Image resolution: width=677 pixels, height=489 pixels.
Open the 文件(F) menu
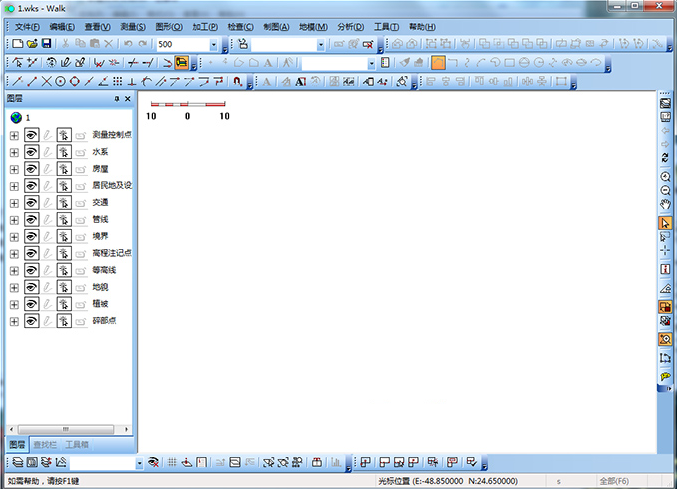click(x=27, y=27)
